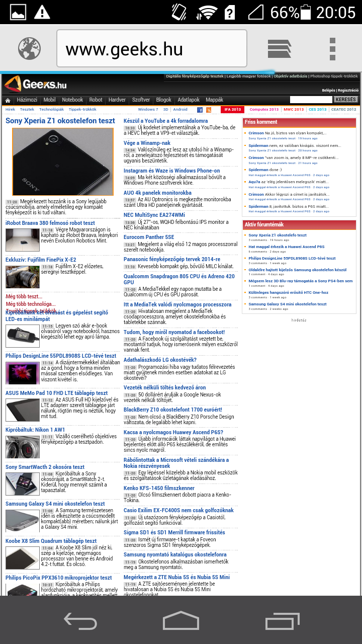The width and height of the screenshot is (362, 644).
Task: Click the Geeks.hu logo
Action: pyautogui.click(x=35, y=84)
